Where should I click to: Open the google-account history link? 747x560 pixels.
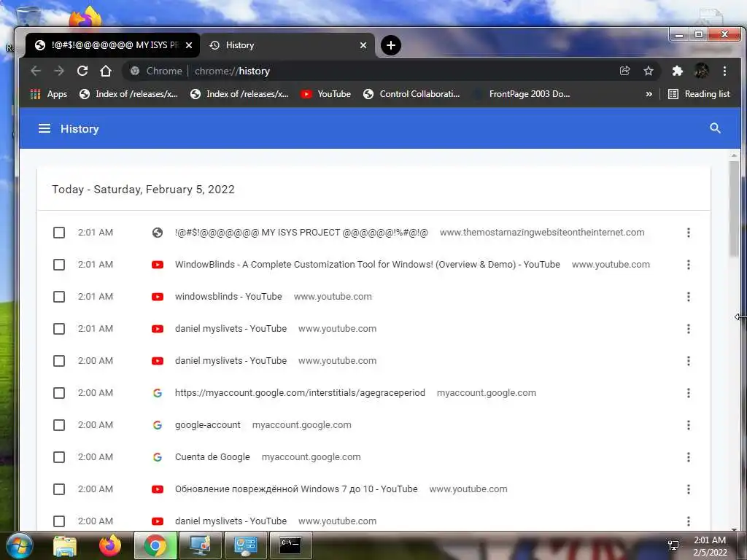coord(208,425)
